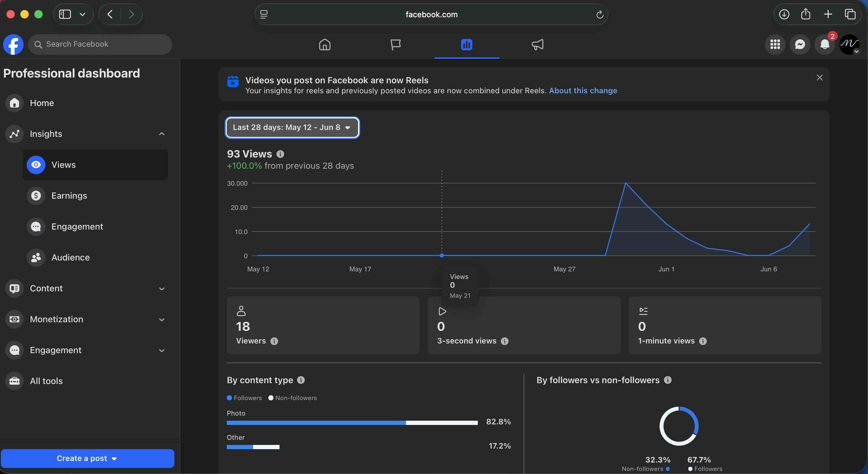This screenshot has width=868, height=474.
Task: Open Safari sidebar options dropdown arrow
Action: [82, 14]
